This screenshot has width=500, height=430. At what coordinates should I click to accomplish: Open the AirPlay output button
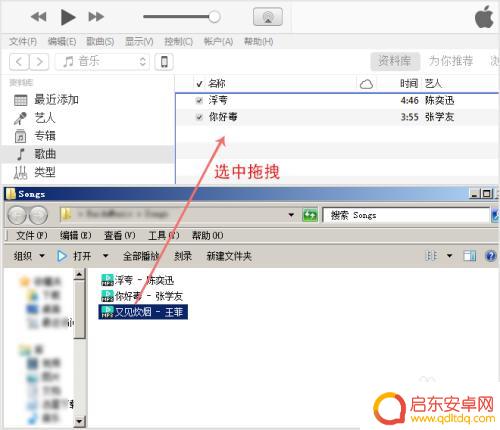(268, 17)
